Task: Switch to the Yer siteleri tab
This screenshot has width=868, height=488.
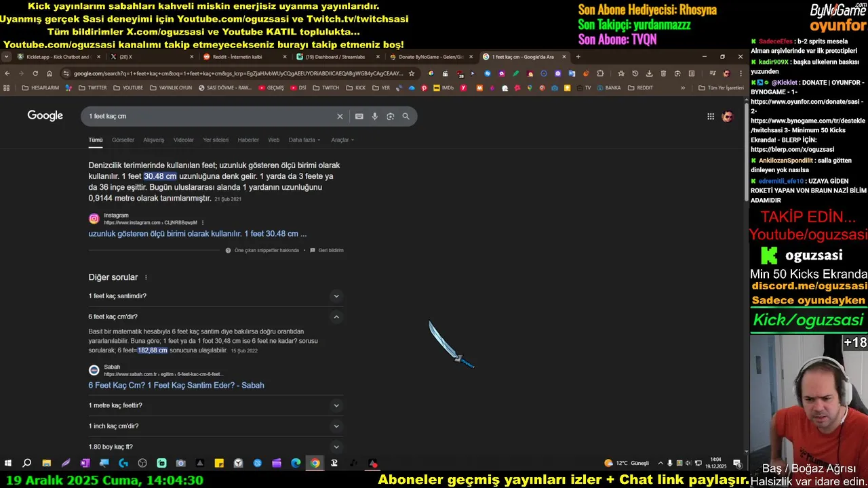Action: coord(216,140)
